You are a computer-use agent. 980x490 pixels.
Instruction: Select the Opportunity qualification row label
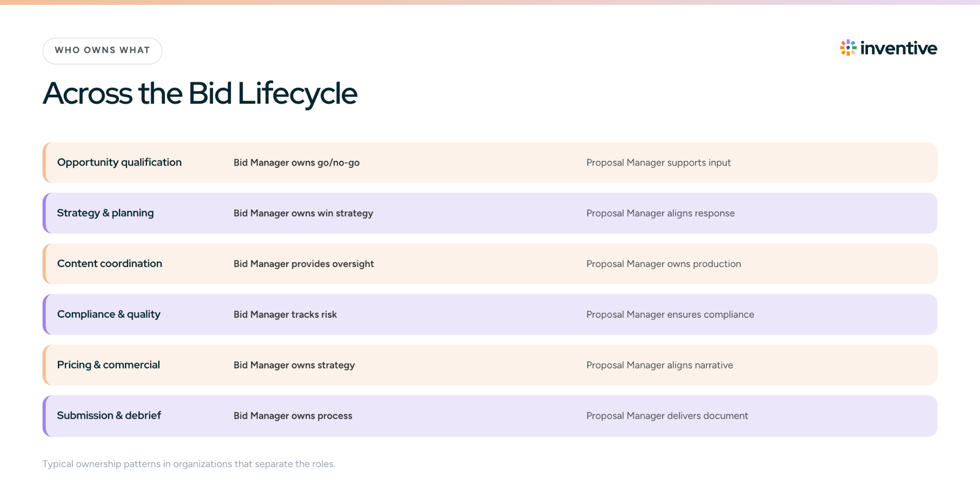[x=120, y=162]
